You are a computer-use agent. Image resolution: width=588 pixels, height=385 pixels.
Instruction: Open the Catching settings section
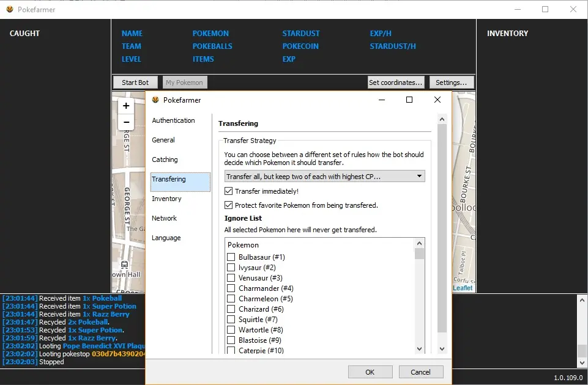(165, 159)
